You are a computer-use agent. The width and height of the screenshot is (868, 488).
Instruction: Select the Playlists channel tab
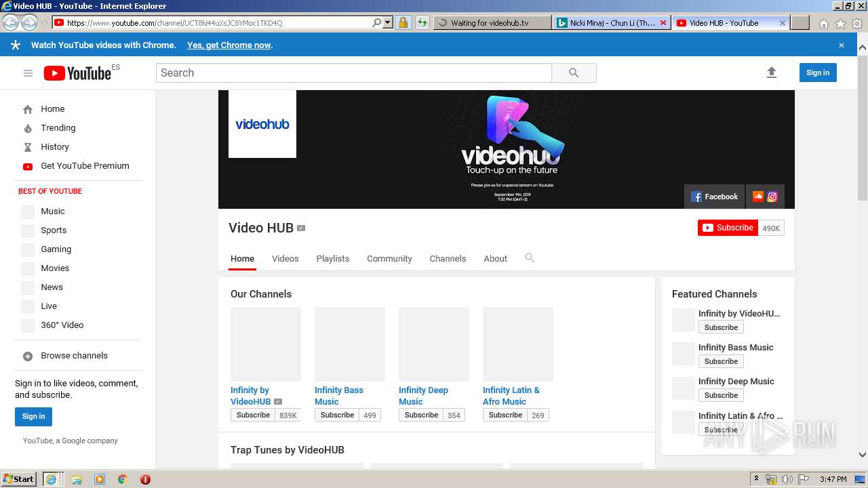point(332,258)
